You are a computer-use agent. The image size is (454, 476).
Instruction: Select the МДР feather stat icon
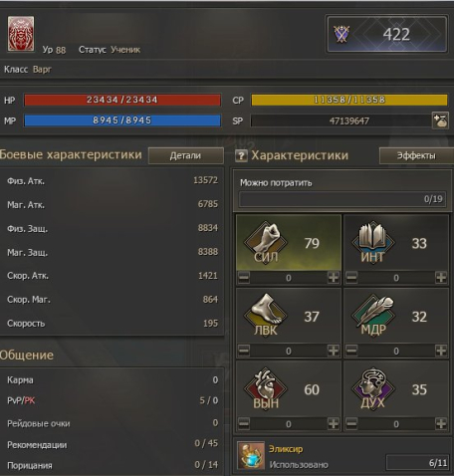373,316
